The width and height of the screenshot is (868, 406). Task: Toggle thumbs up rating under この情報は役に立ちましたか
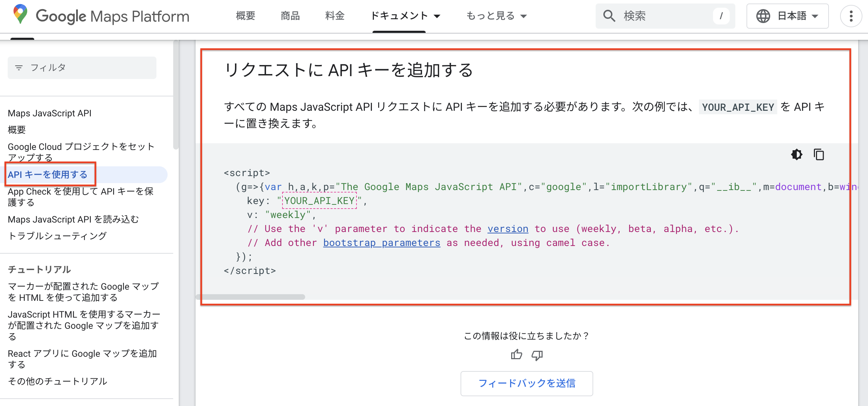click(x=516, y=355)
